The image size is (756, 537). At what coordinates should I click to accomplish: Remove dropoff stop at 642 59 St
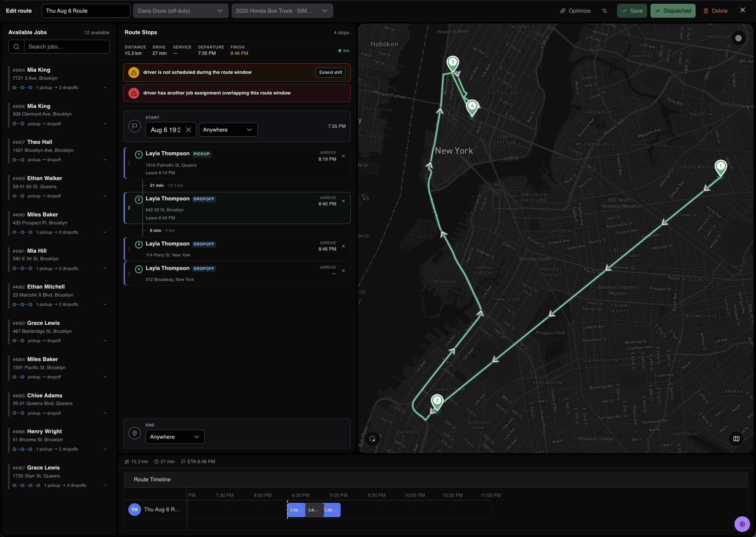click(x=343, y=201)
